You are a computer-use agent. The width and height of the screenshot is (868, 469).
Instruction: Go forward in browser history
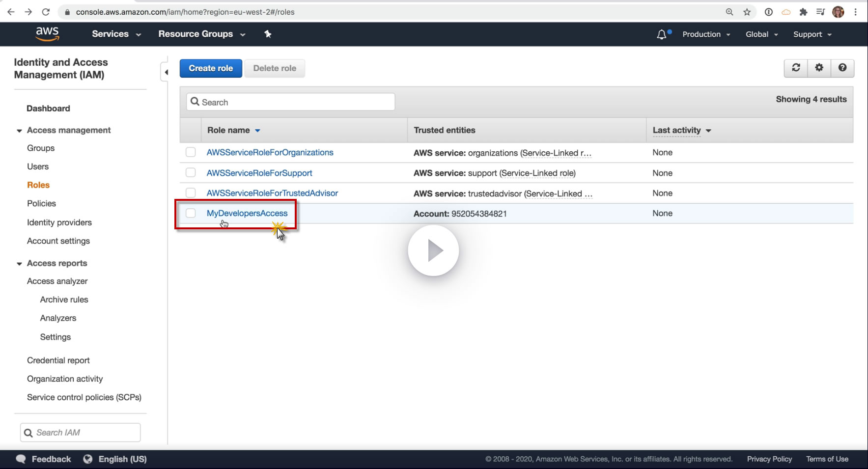[x=28, y=12]
